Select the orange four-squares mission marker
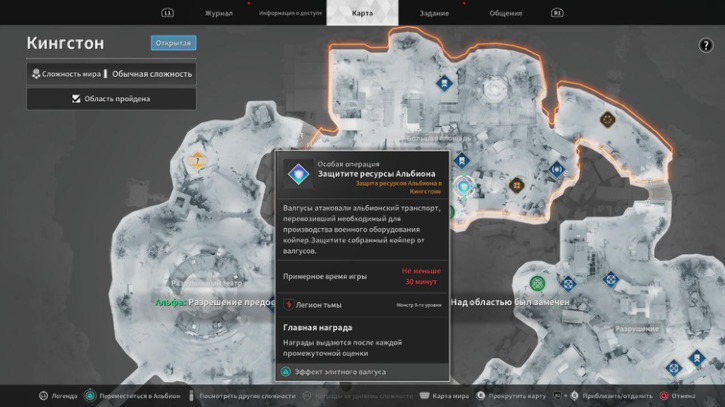Viewport: 725px width, 407px height. 516,185
